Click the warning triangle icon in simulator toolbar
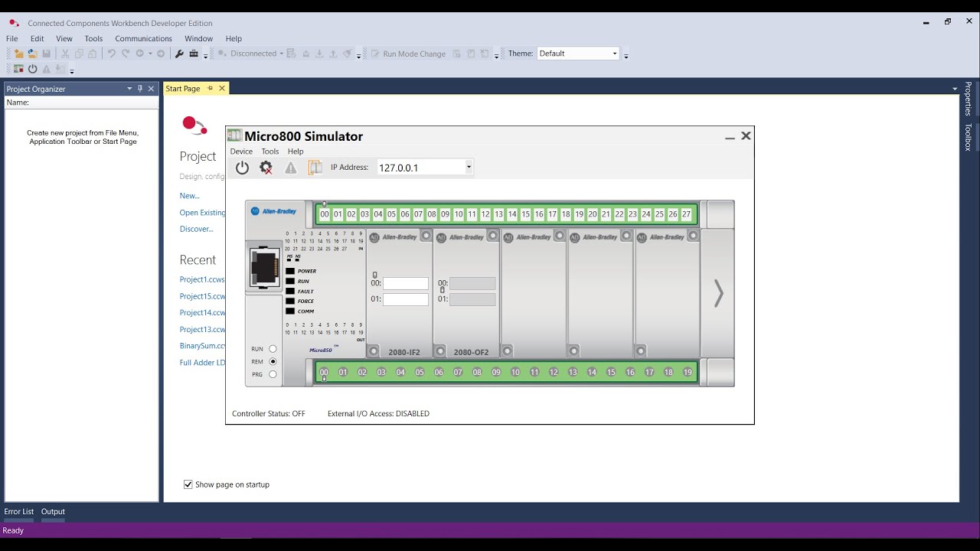 point(291,168)
